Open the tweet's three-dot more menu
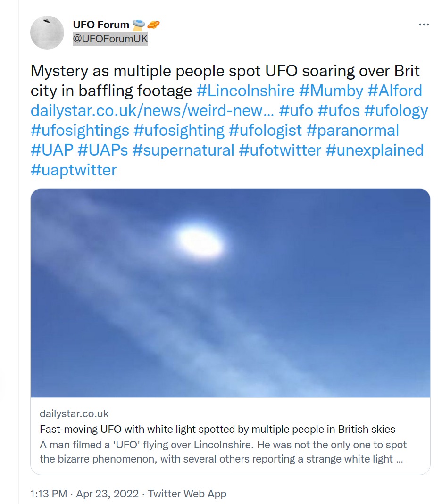 click(x=424, y=25)
